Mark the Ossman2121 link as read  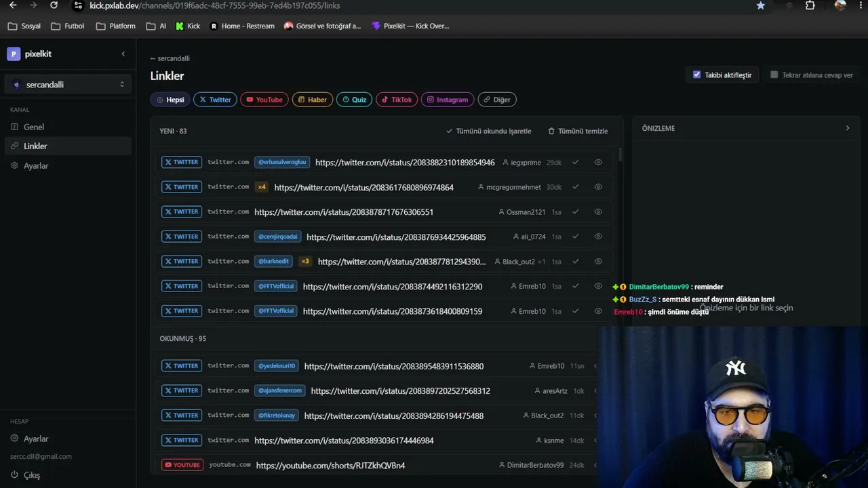pyautogui.click(x=576, y=212)
